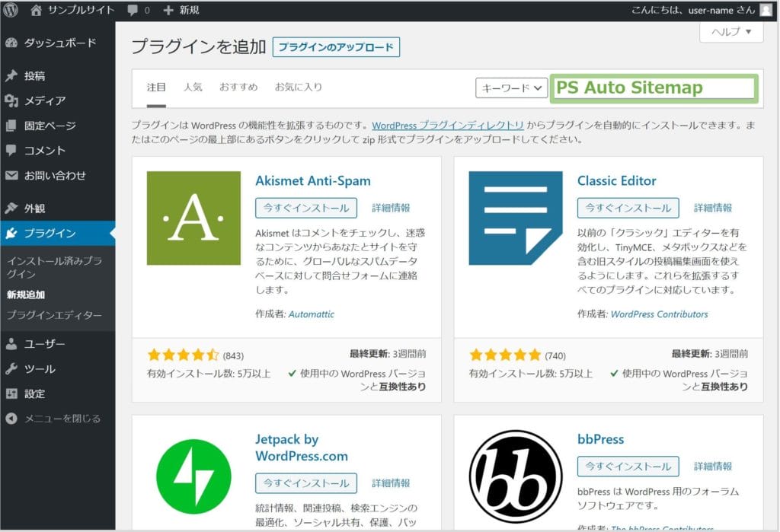Click the home icon beside サンプルサイト

(36, 10)
